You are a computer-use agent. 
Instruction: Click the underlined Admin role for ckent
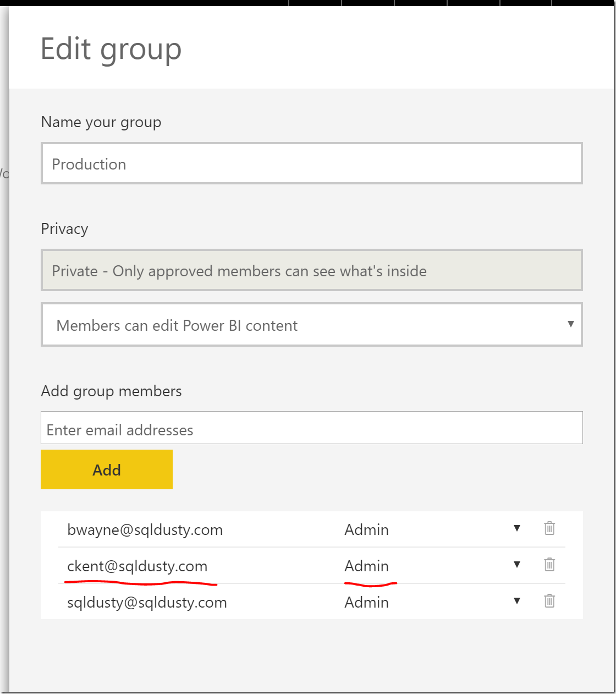[x=366, y=566]
